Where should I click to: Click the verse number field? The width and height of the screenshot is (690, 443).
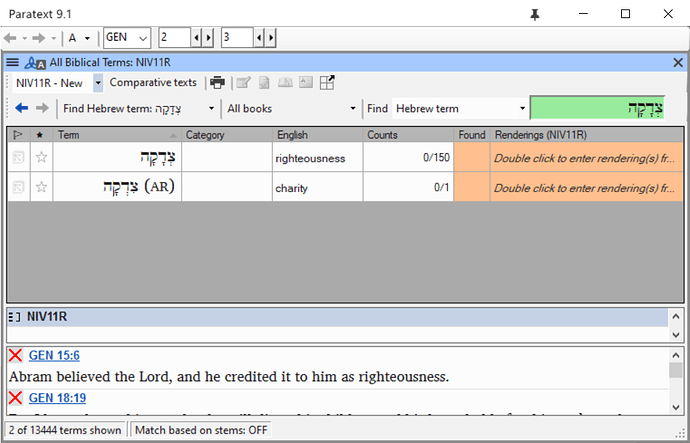click(x=237, y=38)
